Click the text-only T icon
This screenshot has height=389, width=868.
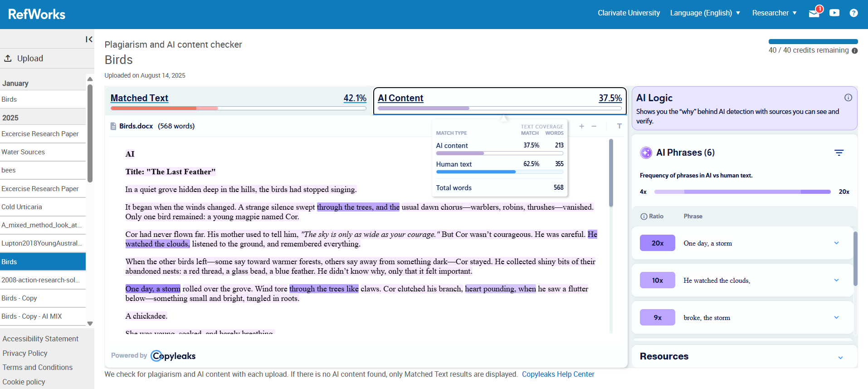[619, 126]
